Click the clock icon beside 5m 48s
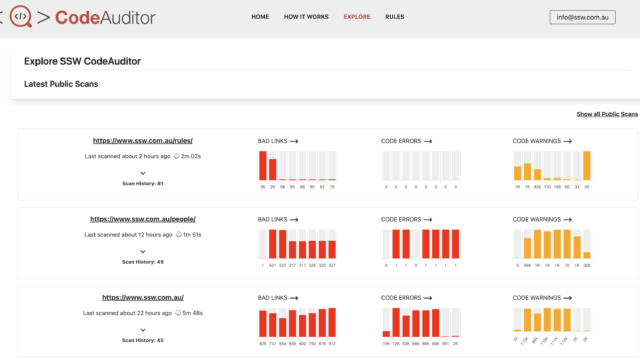This screenshot has width=640, height=360. tap(178, 313)
